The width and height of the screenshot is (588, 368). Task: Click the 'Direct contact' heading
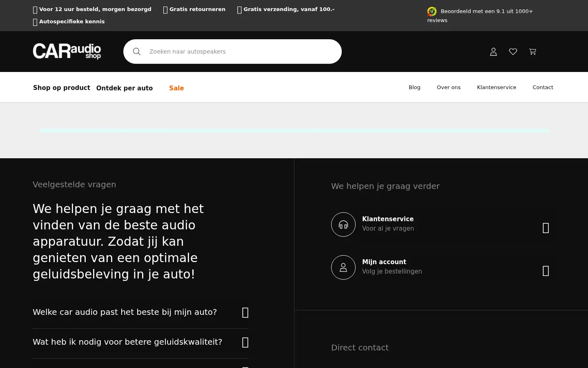click(360, 348)
